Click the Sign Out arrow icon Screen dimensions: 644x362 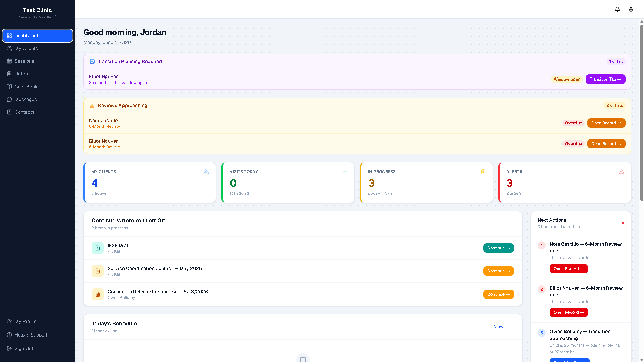pyautogui.click(x=9, y=348)
